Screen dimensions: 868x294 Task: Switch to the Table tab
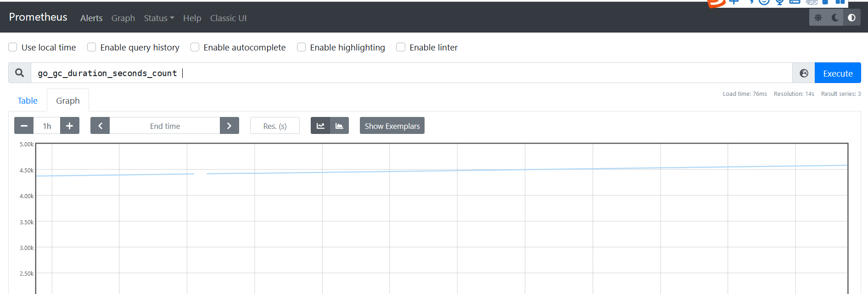click(x=28, y=100)
